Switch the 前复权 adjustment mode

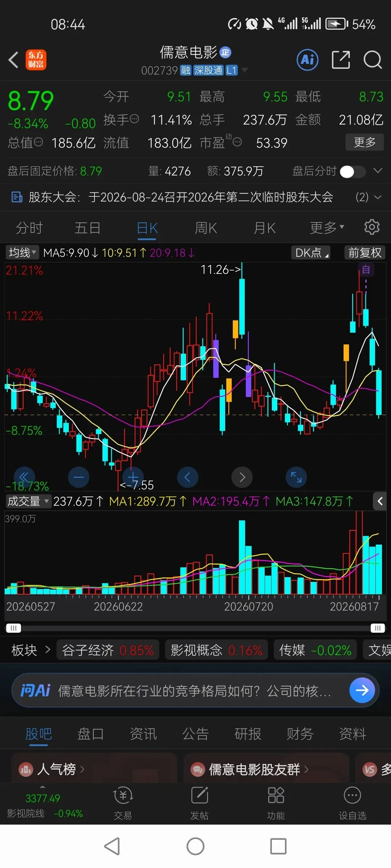(365, 252)
